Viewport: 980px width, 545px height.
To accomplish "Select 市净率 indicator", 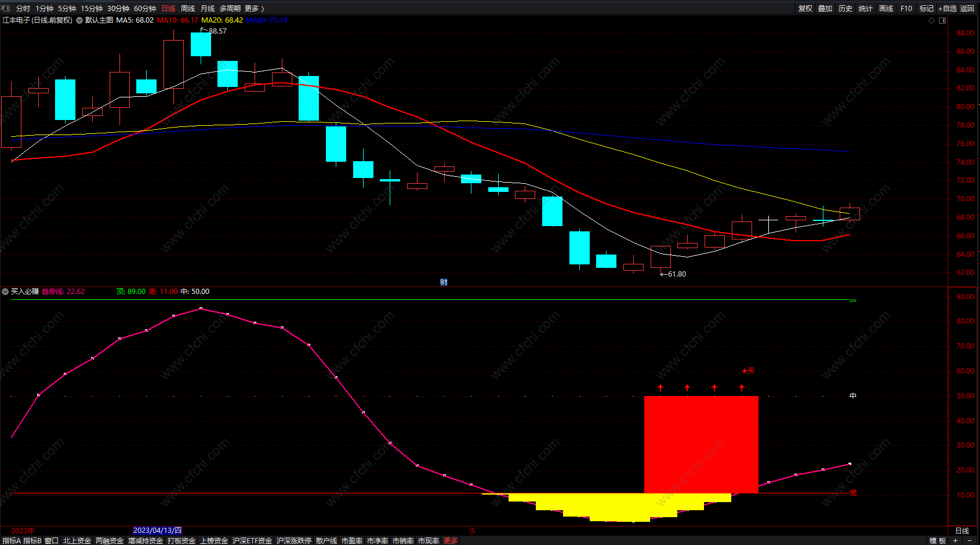I will [x=378, y=540].
